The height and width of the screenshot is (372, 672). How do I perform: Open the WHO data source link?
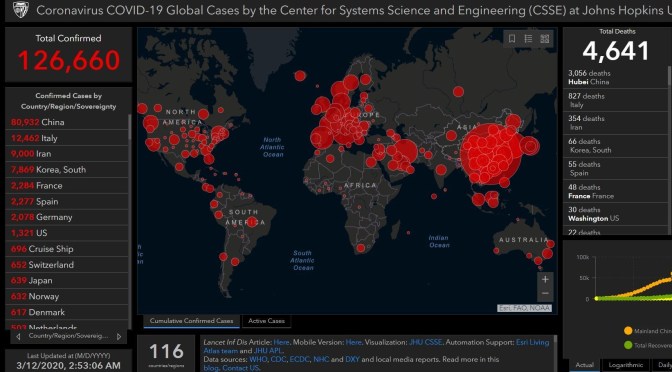click(x=258, y=359)
